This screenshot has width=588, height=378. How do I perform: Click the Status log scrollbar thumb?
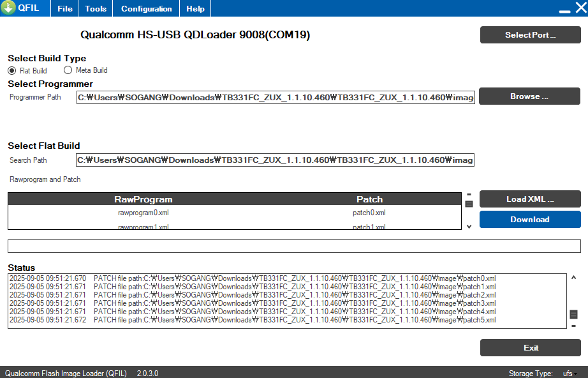click(573, 314)
